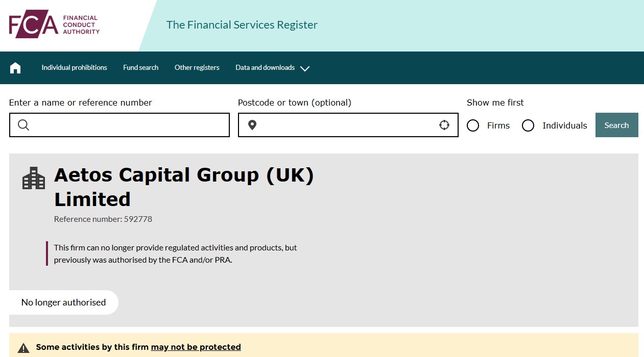644x357 pixels.
Task: Go to Fund search
Action: click(x=140, y=68)
